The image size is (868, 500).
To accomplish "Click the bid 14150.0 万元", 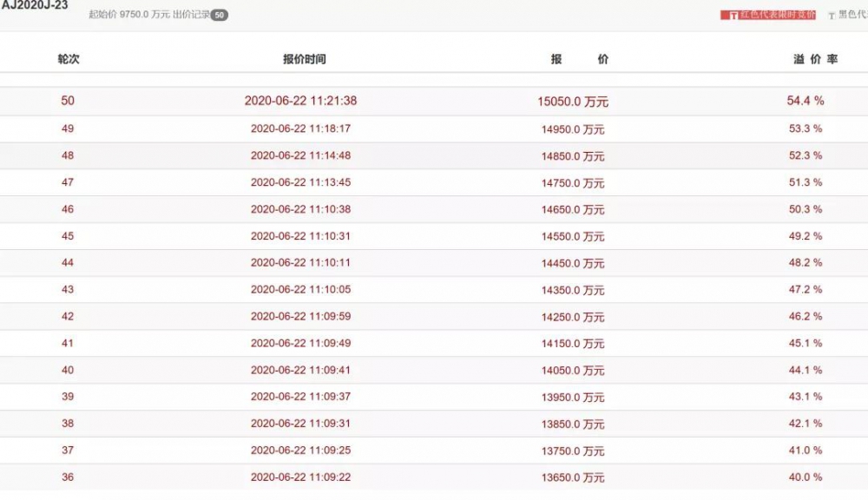I will 573,344.
